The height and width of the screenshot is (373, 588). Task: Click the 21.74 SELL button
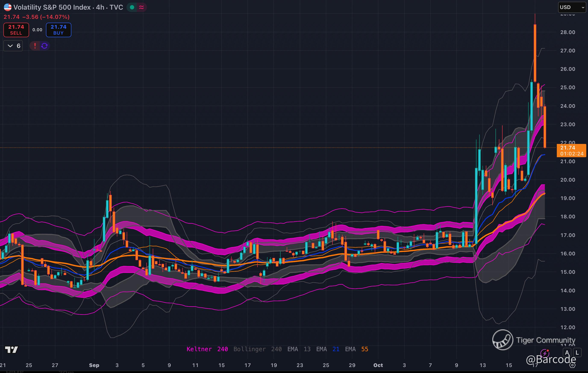(16, 30)
